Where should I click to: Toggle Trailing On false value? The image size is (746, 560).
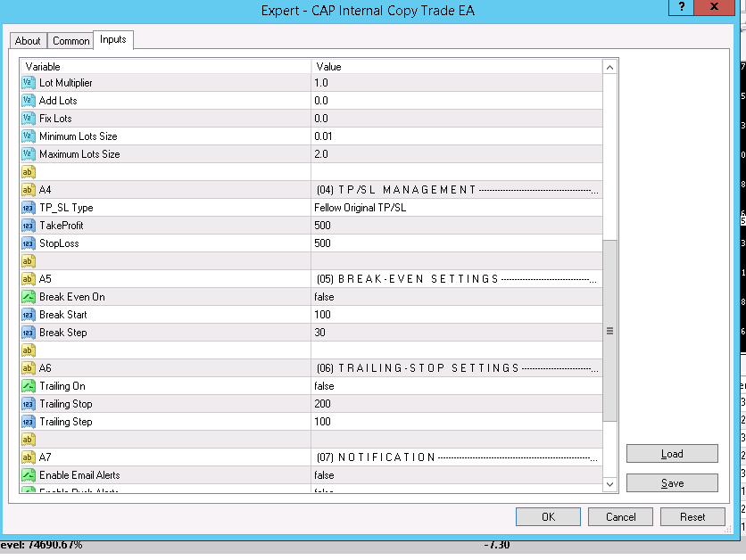pyautogui.click(x=457, y=386)
